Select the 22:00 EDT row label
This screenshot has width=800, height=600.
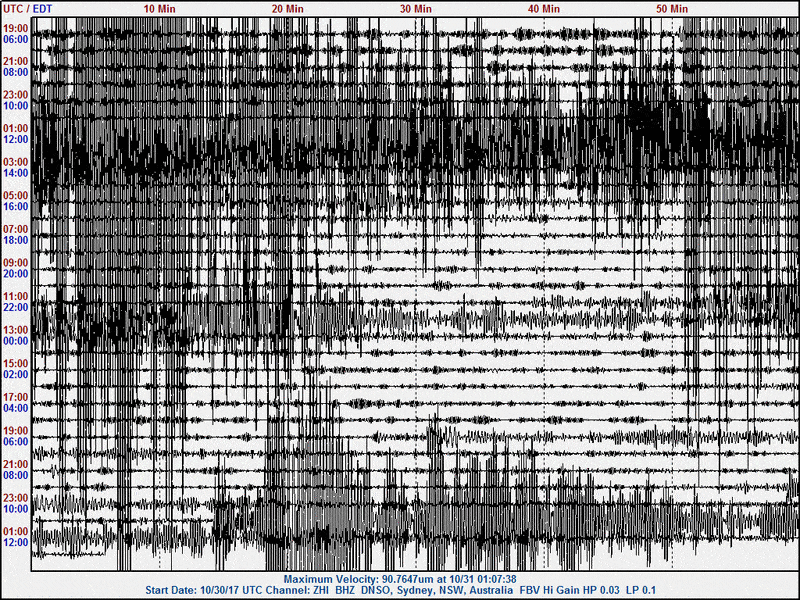17,307
